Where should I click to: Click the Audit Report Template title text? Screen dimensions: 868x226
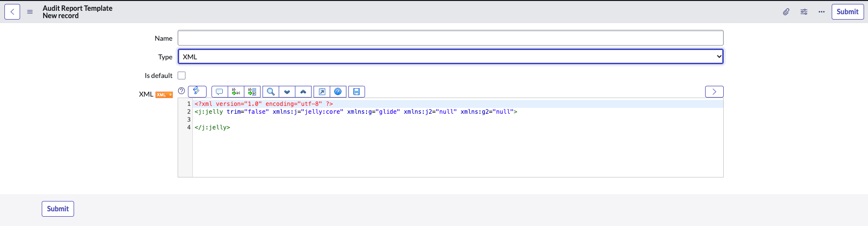point(78,8)
